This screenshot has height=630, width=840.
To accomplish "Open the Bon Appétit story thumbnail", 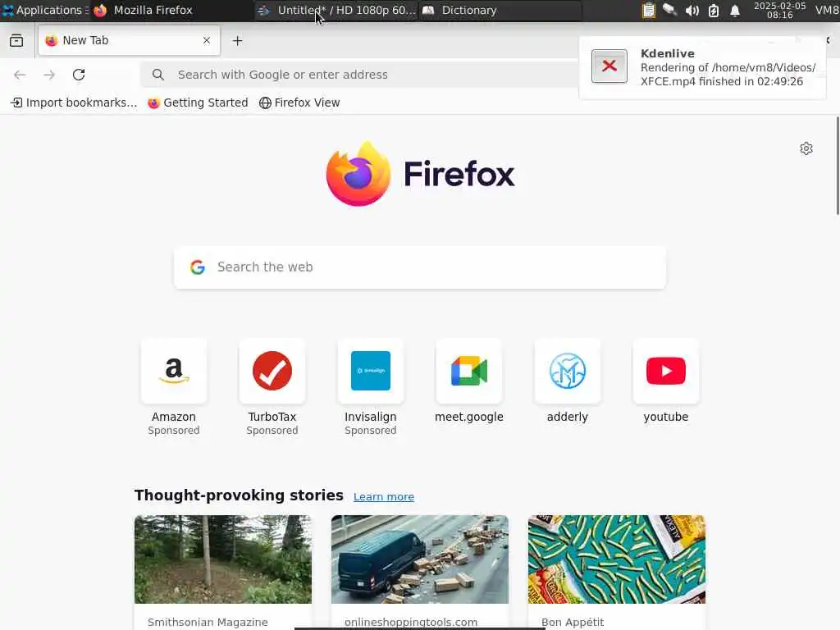I will click(617, 559).
